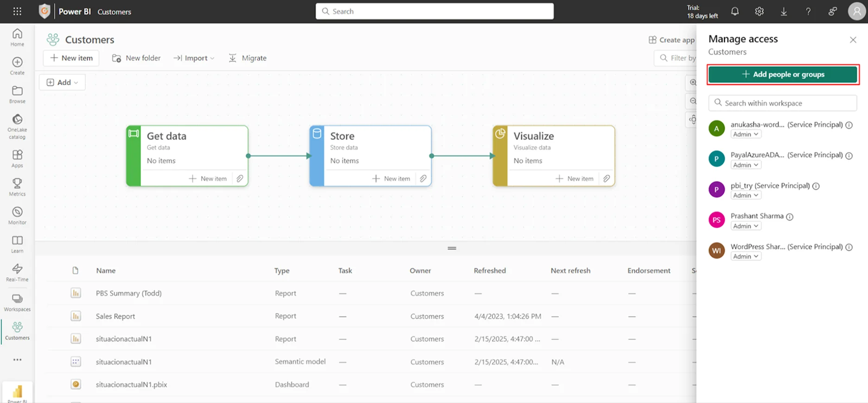Click the zoom in icon on canvas
The width and height of the screenshot is (868, 403).
[693, 82]
